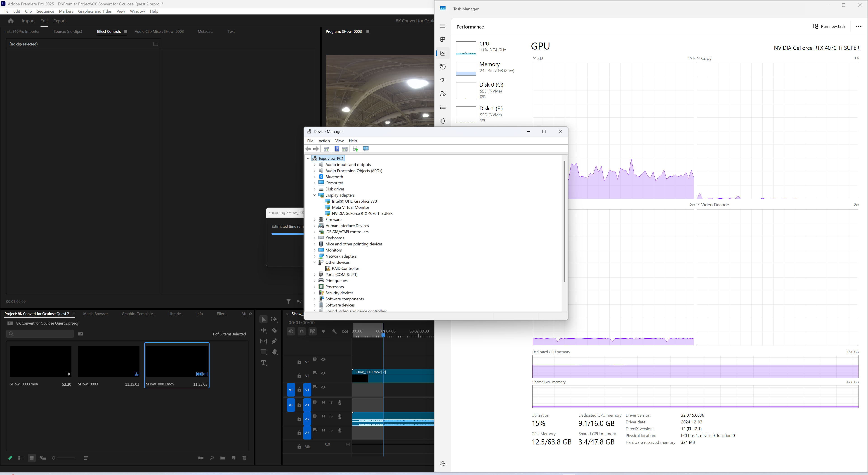868x475 pixels.
Task: Select the Type tool
Action: click(264, 363)
